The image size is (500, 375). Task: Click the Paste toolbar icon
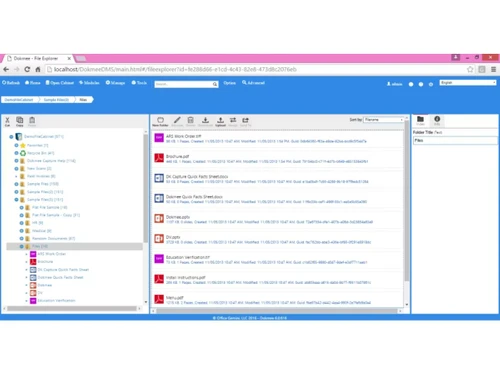point(32,121)
